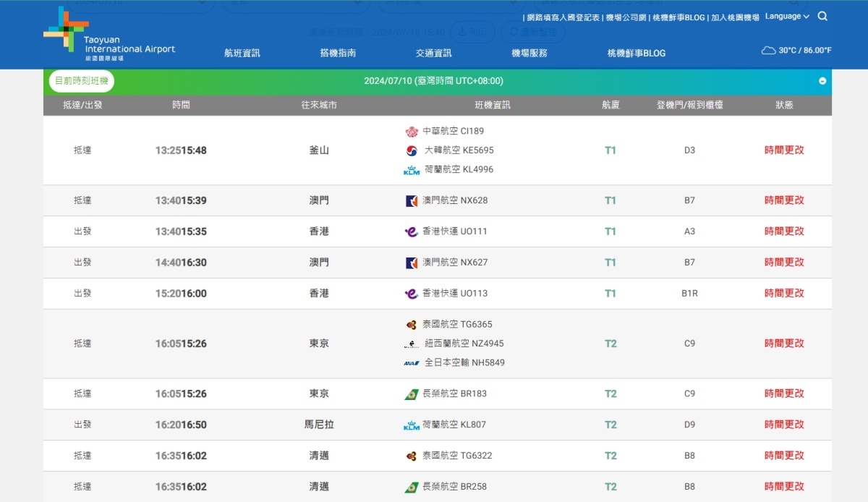Click the Air New Zealand logo beside NZ4945
This screenshot has height=502, width=868.
412,344
